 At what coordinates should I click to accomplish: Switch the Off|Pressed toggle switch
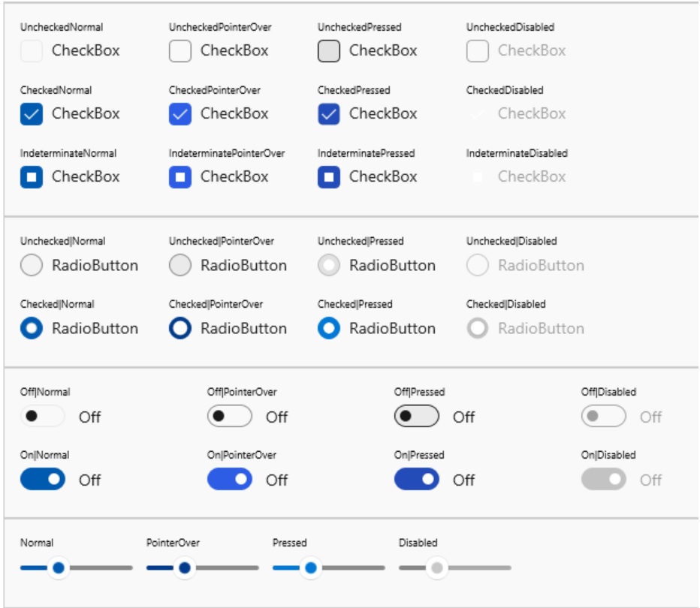click(417, 417)
